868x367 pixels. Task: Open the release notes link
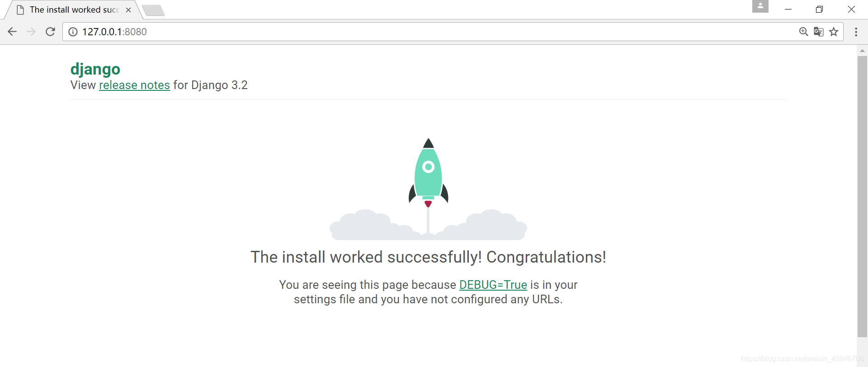point(134,85)
